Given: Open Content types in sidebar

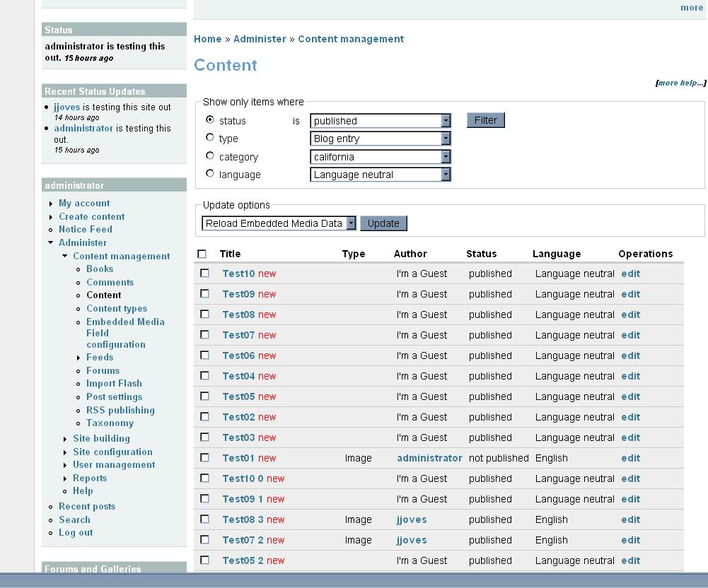Looking at the screenshot, I should [117, 309].
